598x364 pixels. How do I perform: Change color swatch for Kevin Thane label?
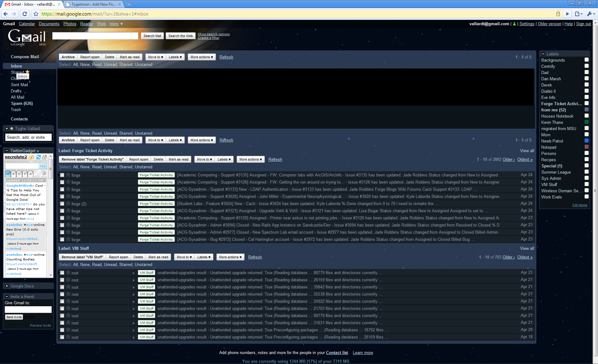(586, 122)
